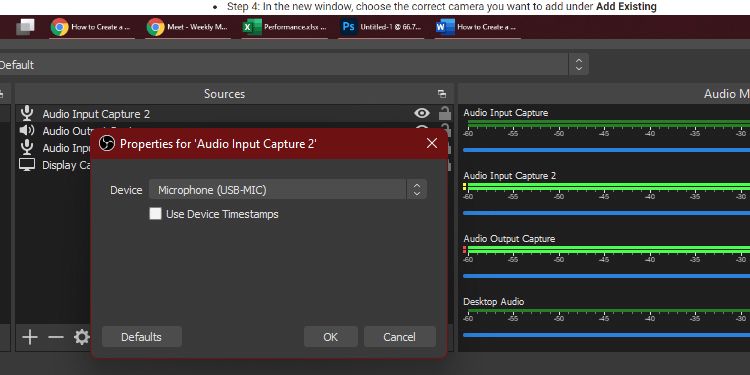This screenshot has width=750, height=375.
Task: Adjust the Desktop Audio volume slider
Action: [606, 335]
